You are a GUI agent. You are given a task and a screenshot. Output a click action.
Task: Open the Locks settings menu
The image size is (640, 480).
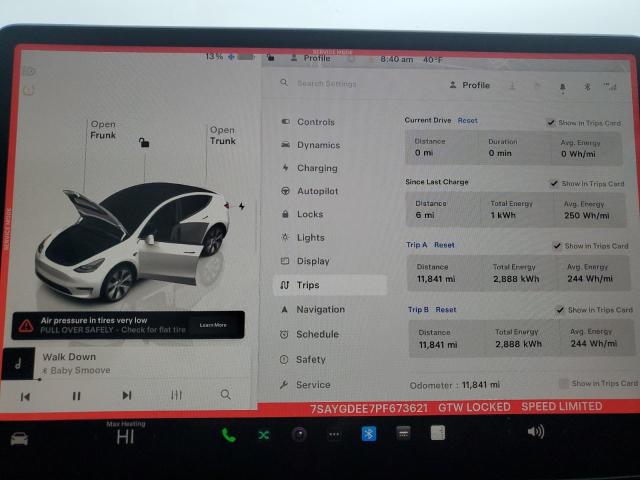pyautogui.click(x=310, y=214)
